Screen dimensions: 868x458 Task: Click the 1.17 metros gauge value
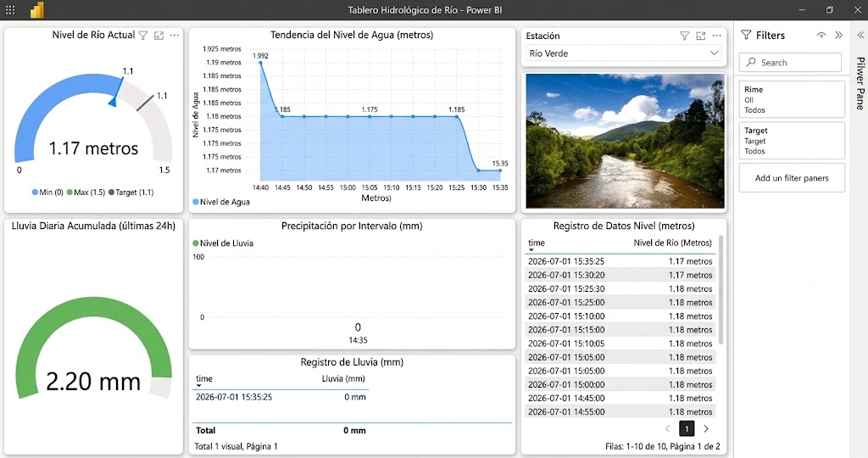click(x=93, y=148)
